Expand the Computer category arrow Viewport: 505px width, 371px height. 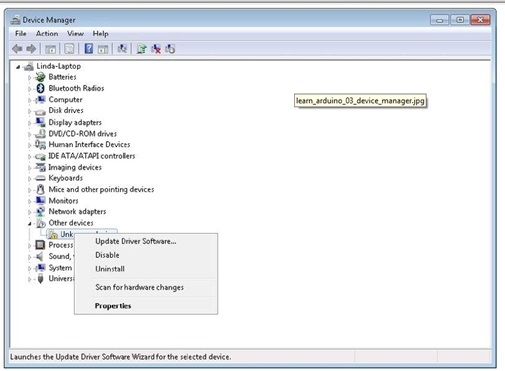(x=29, y=100)
